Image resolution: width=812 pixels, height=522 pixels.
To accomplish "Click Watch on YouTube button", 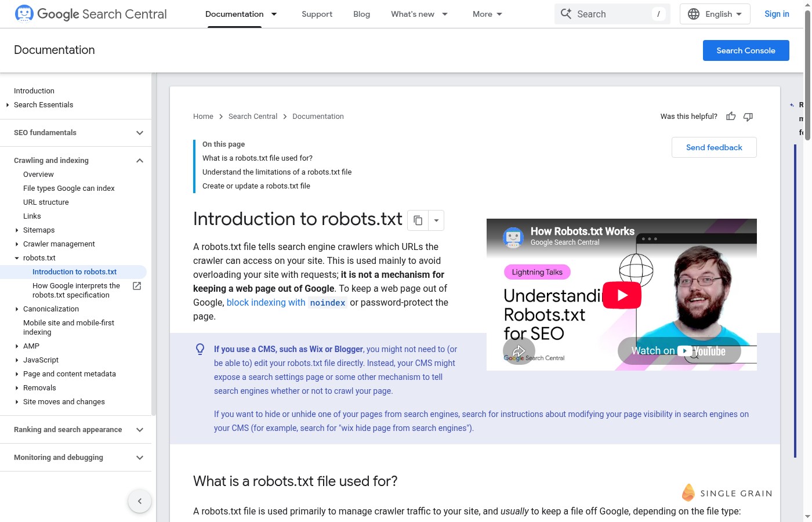I will point(679,351).
